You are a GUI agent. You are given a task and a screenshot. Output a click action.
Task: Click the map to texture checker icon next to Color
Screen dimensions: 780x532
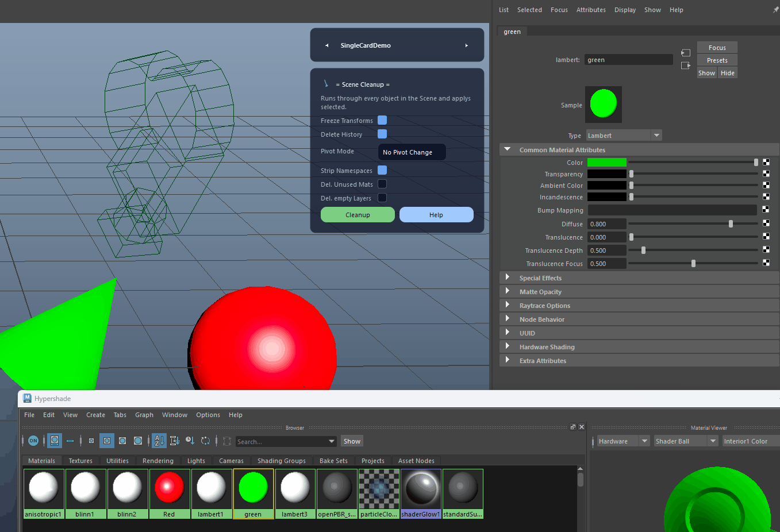766,163
